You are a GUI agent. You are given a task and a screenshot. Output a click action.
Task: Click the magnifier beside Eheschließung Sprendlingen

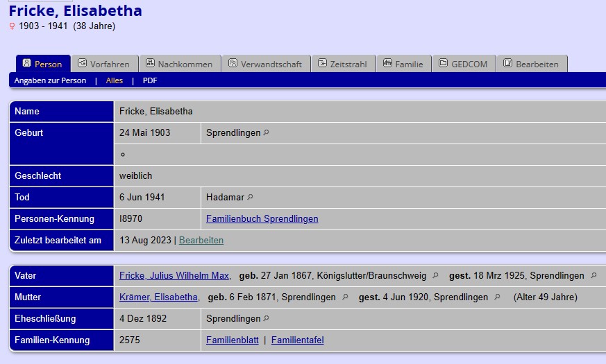(x=267, y=318)
